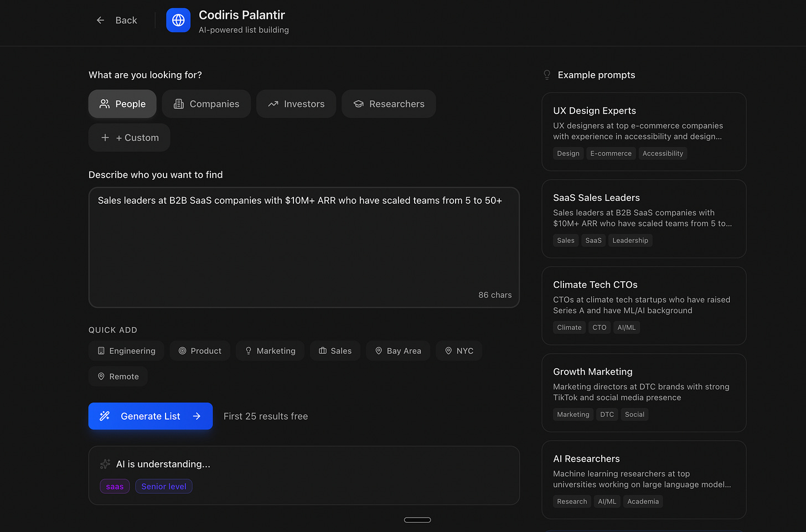This screenshot has height=532, width=806.
Task: Click the First 25 results free text
Action: point(266,416)
